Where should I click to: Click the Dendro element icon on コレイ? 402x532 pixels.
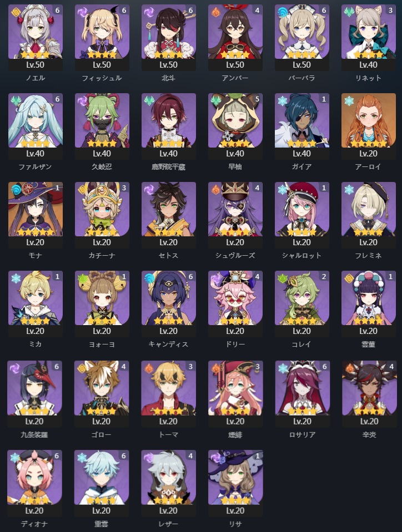coord(283,278)
